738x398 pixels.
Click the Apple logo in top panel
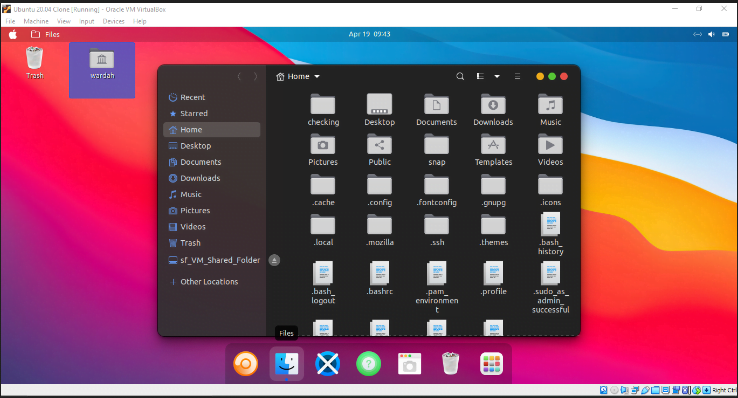click(x=13, y=34)
